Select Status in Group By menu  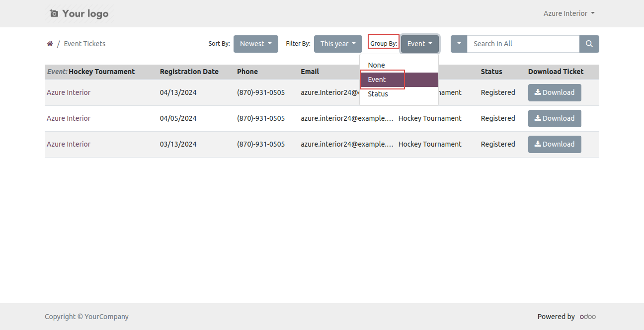click(x=399, y=94)
